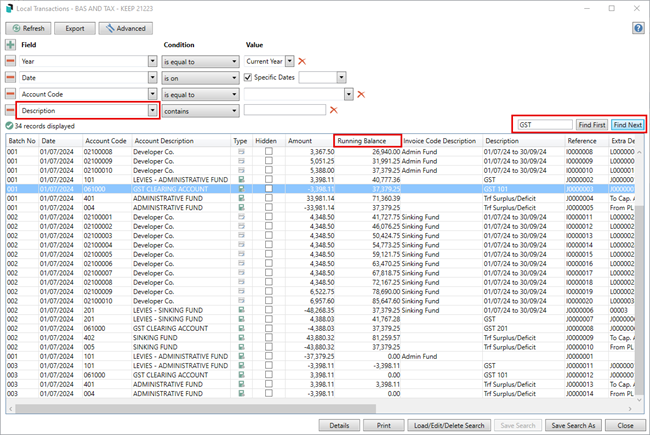Image resolution: width=650 pixels, height=435 pixels.
Task: Click type icon for reference J0000002 row
Action: (241, 180)
